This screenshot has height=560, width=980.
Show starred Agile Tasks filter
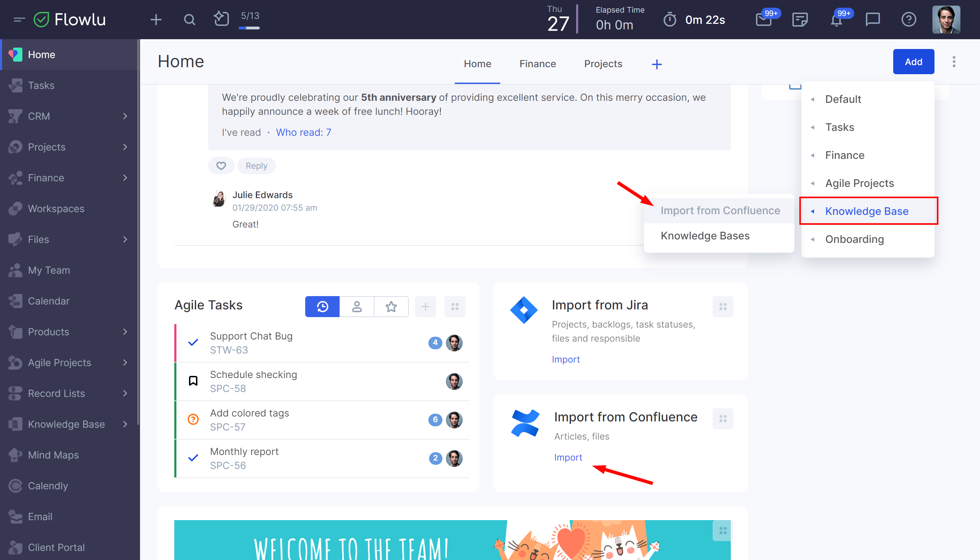391,307
